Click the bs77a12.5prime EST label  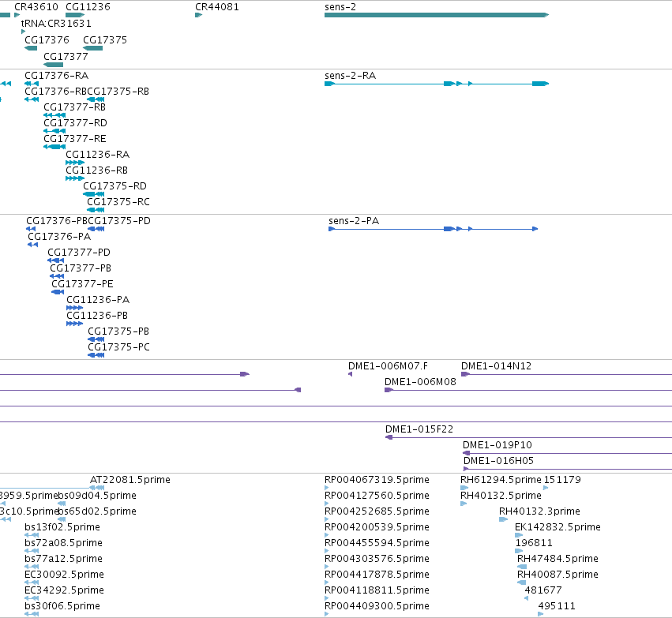pos(63,559)
